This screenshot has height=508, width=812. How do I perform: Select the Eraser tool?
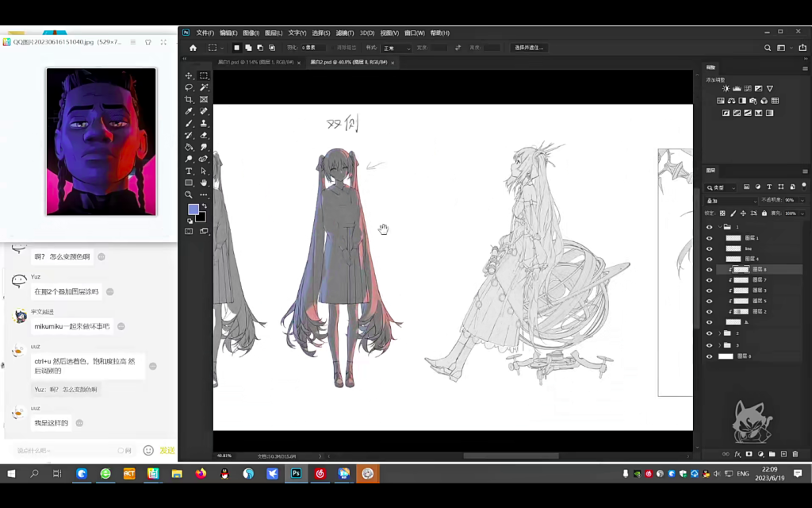pos(204,135)
